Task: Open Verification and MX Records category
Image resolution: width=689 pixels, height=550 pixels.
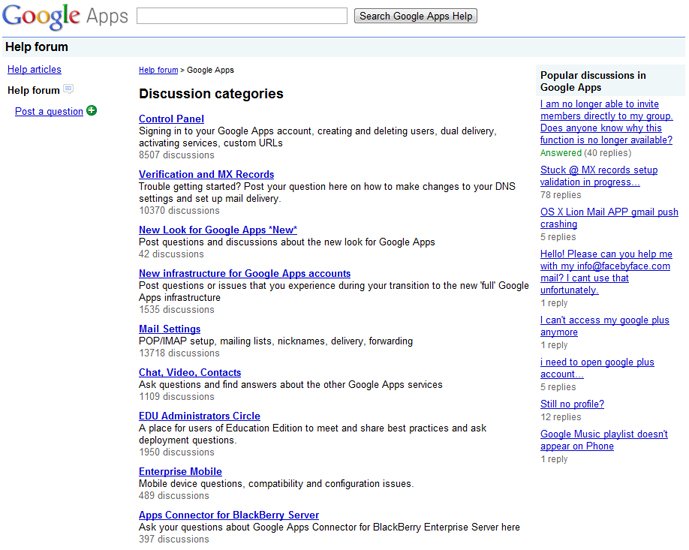Action: tap(207, 174)
